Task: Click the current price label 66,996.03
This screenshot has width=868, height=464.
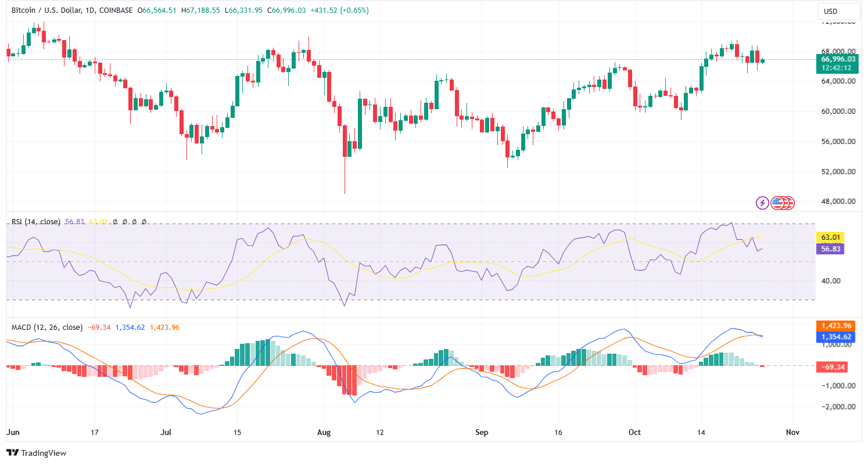Action: [x=837, y=59]
